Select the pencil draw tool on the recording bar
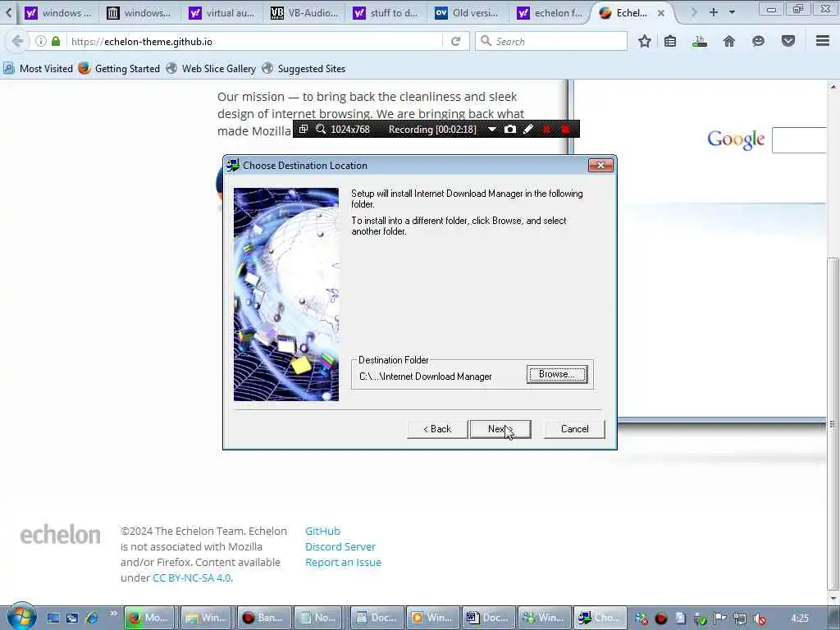This screenshot has height=630, width=840. (x=528, y=129)
